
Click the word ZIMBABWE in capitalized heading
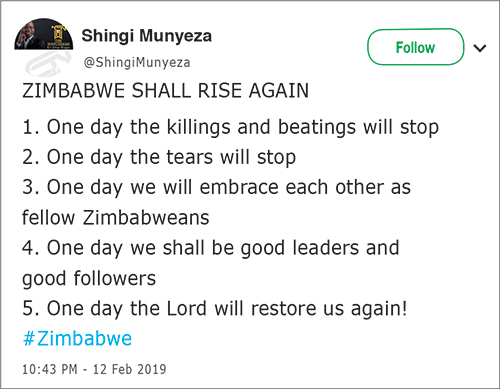pos(73,90)
